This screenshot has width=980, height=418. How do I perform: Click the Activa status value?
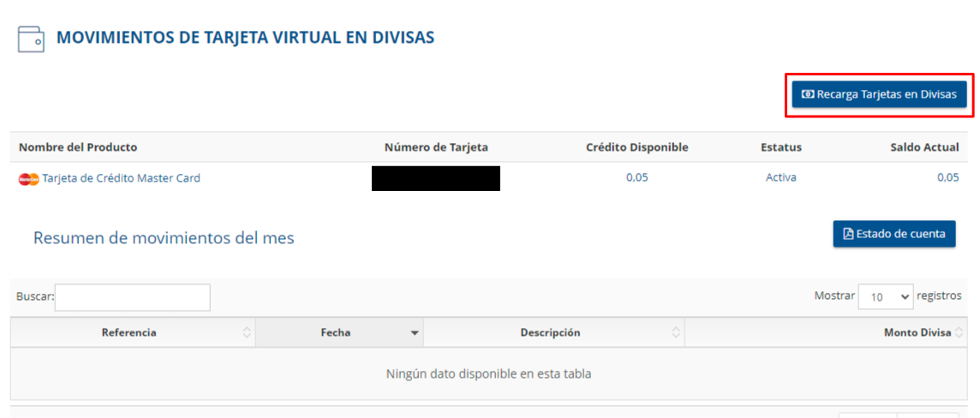(x=781, y=177)
